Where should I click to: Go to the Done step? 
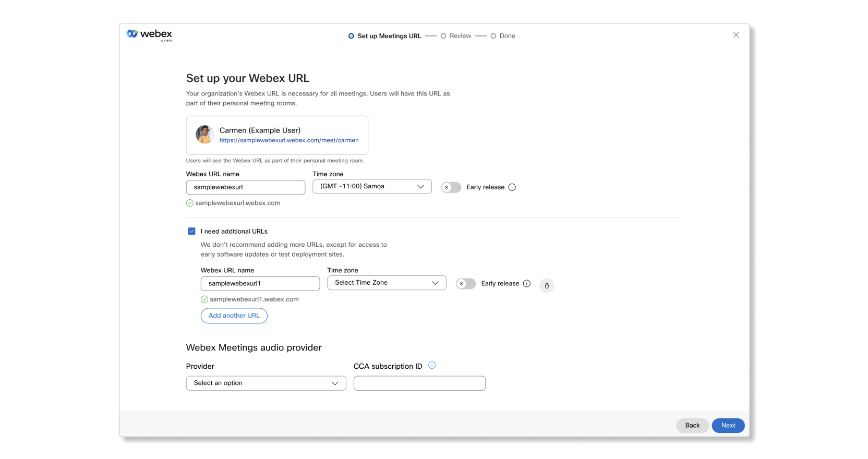[503, 36]
